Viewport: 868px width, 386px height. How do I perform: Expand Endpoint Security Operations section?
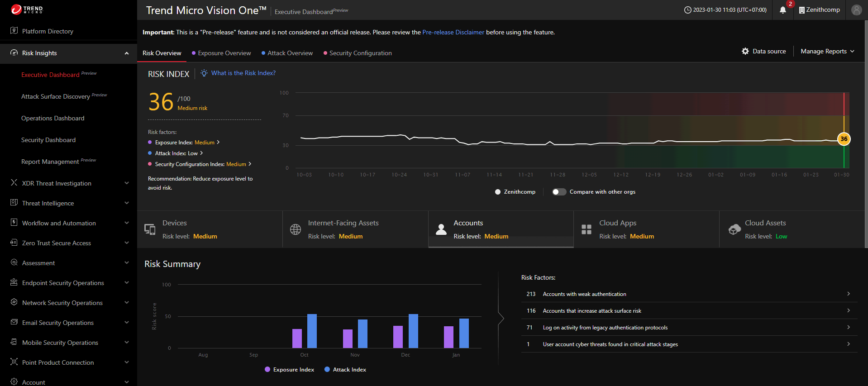pos(127,282)
